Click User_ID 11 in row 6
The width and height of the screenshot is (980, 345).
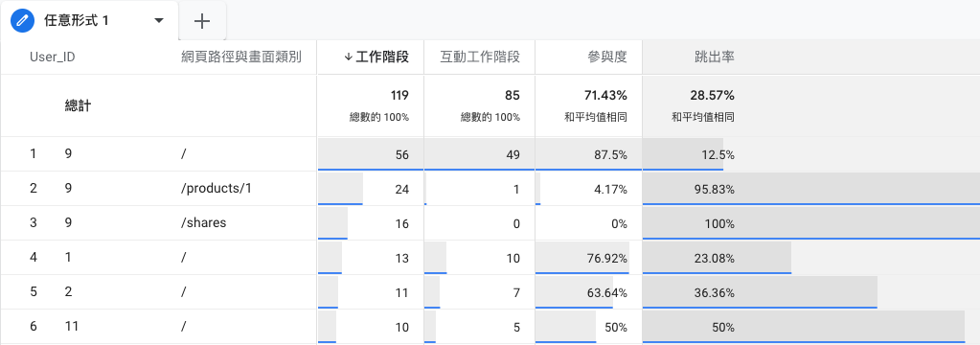(x=72, y=326)
